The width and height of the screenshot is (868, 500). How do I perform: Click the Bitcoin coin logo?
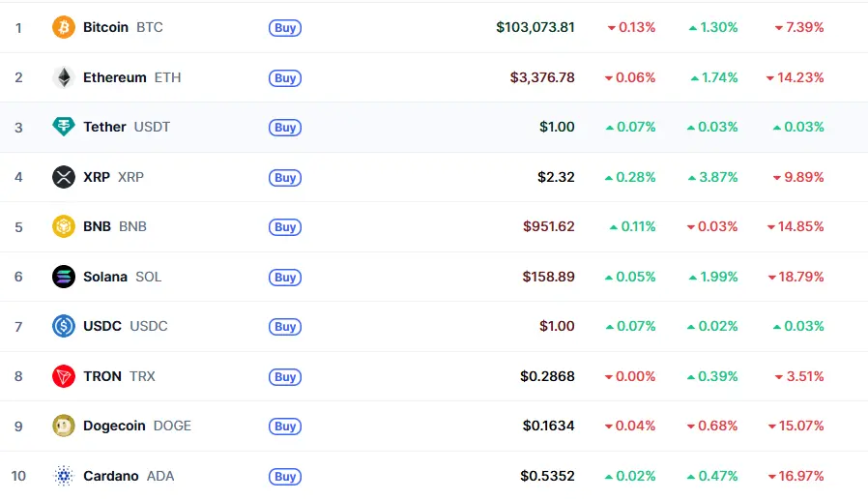[64, 27]
